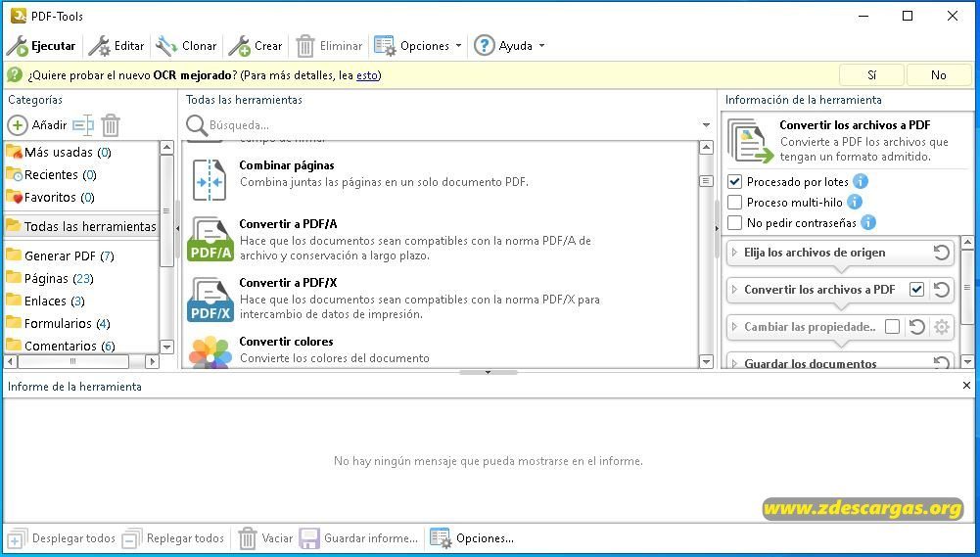Reset the Elija los archivos de origen step
The image size is (980, 557).
941,253
